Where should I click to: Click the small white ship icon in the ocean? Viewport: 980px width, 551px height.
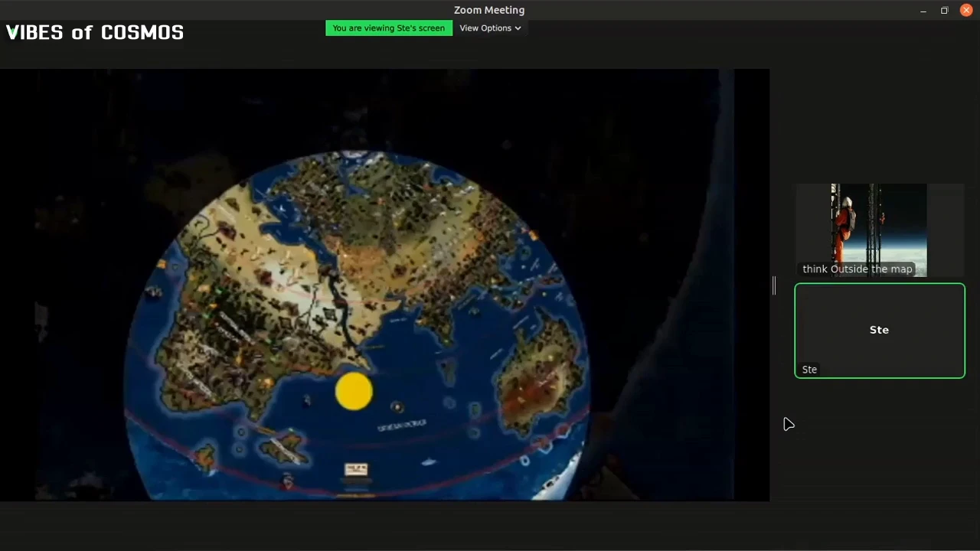point(429,461)
